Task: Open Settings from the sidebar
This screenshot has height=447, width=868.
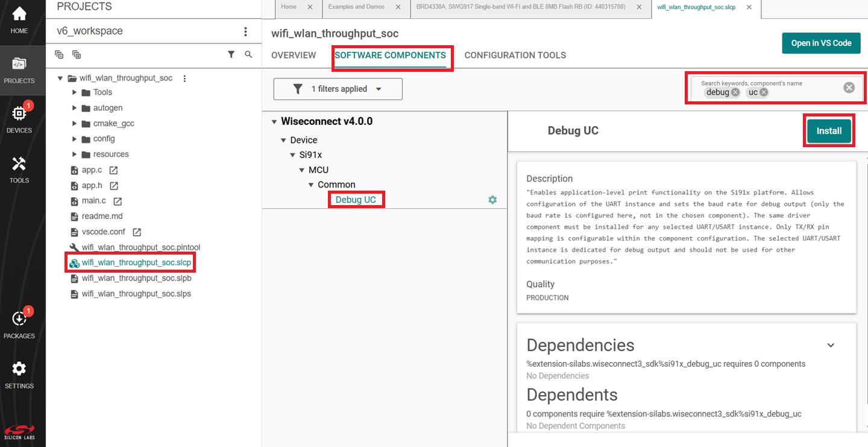Action: coord(19,374)
